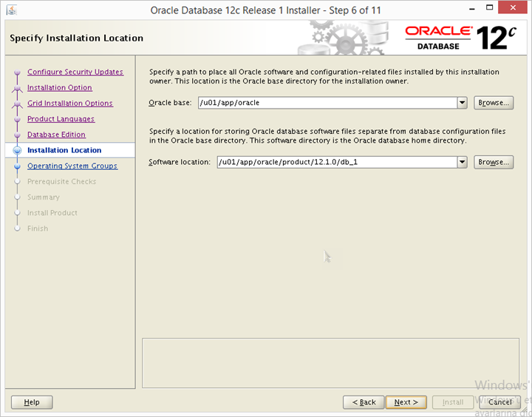Return to Product Languages step

[61, 119]
